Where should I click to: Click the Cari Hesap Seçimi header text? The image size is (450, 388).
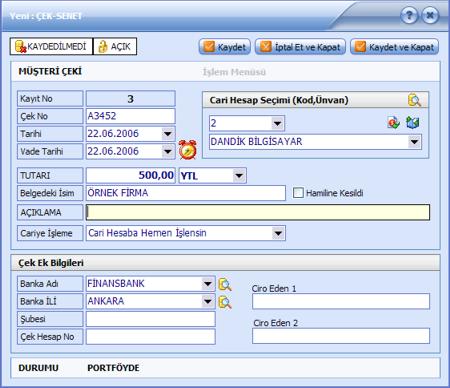click(x=279, y=100)
